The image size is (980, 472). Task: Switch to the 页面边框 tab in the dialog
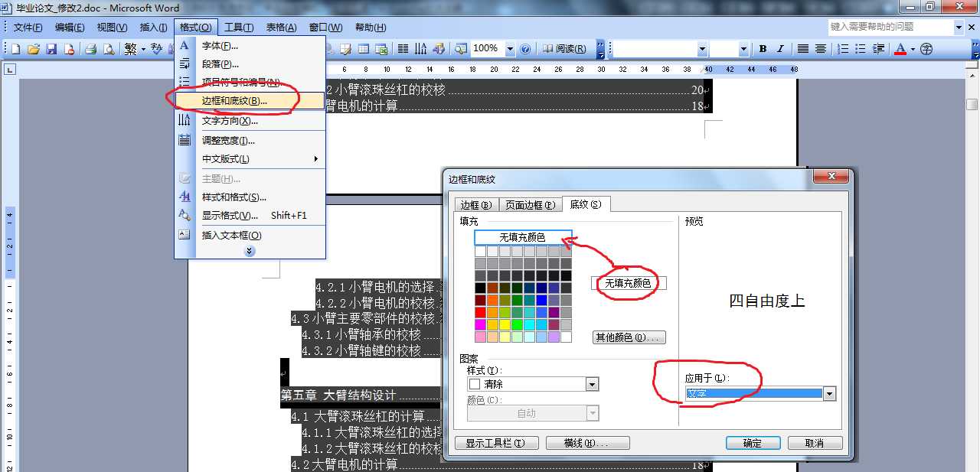(530, 205)
